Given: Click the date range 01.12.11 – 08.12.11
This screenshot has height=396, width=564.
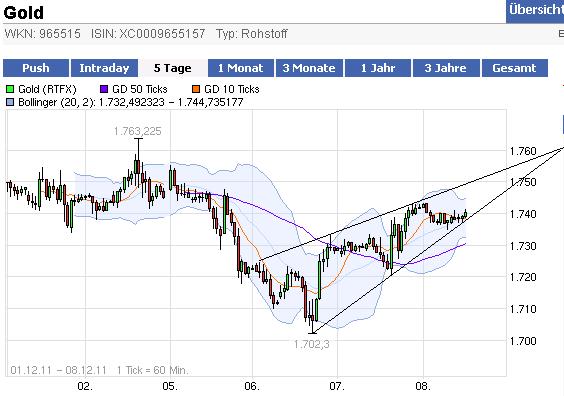Looking at the screenshot, I should tap(58, 370).
